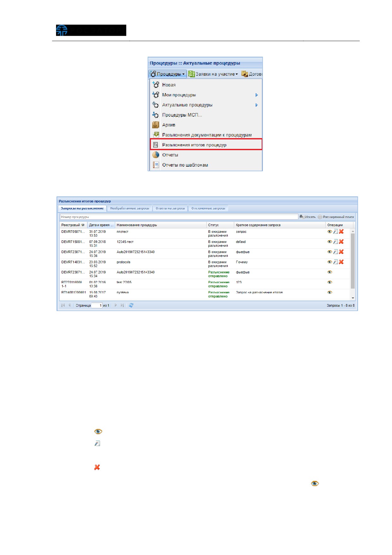Click the Запросы 1 - 8 из 8 counter
This screenshot has width=392, height=555.
point(340,305)
